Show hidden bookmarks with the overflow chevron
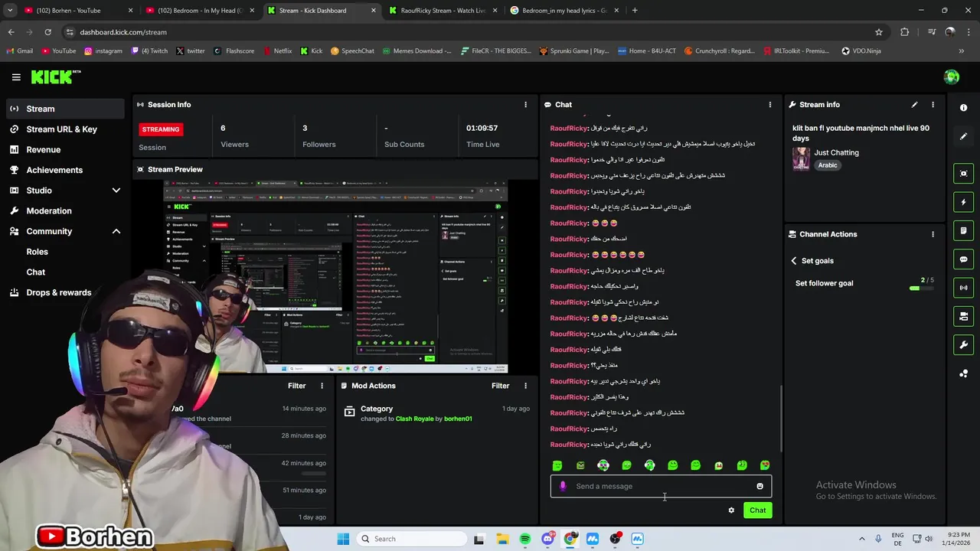 point(962,51)
